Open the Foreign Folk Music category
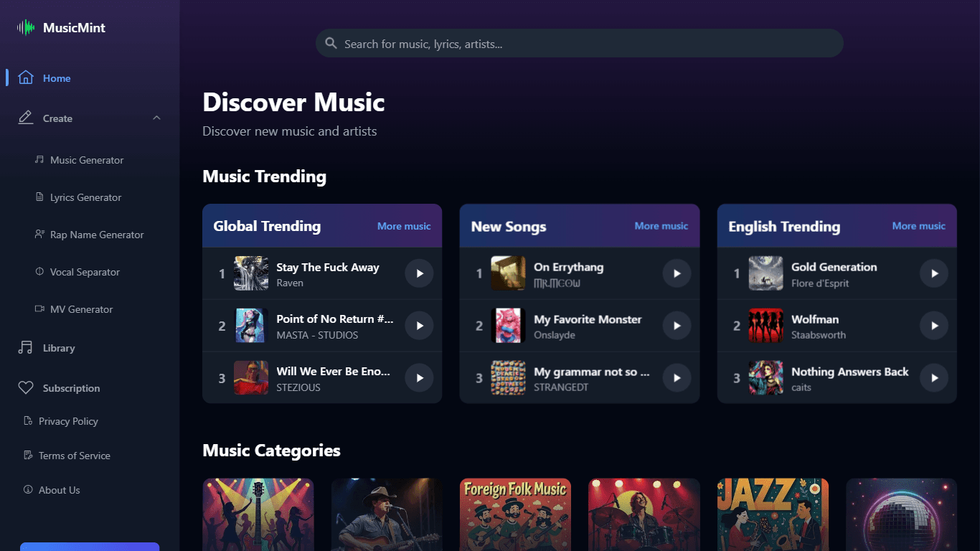The image size is (980, 551). coord(515,514)
